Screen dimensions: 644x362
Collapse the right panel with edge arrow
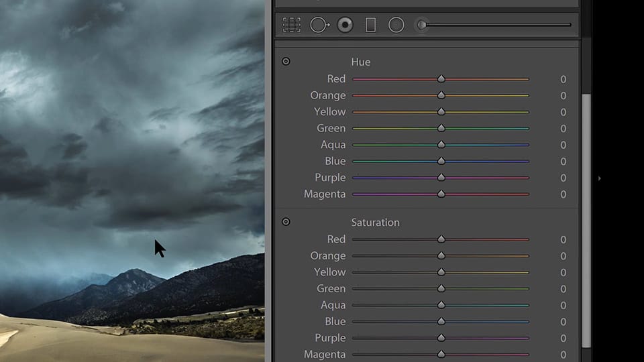[x=600, y=178]
